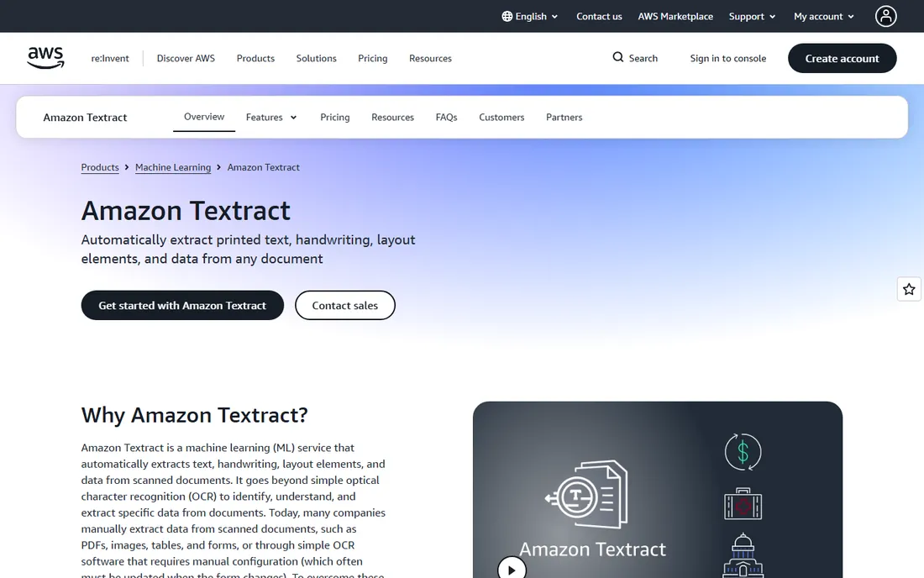Image resolution: width=924 pixels, height=578 pixels.
Task: Select the Textract Pricing tab
Action: (x=334, y=118)
